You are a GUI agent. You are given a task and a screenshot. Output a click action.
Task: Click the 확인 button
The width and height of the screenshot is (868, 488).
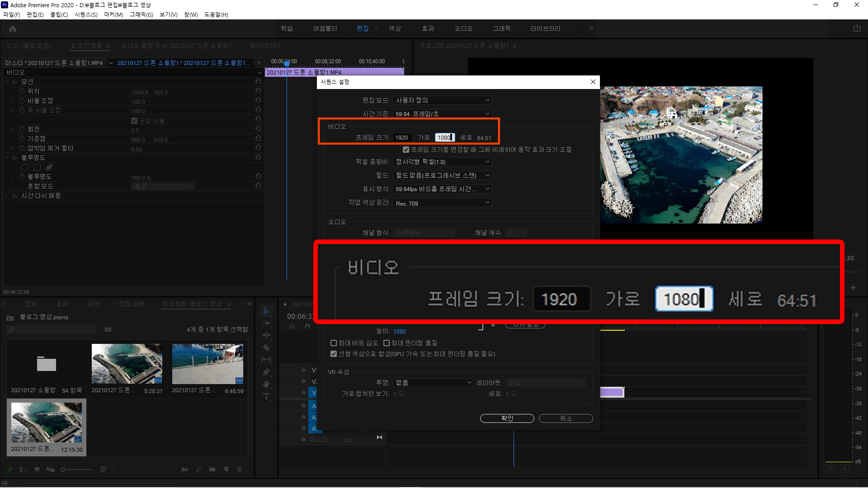click(x=507, y=418)
